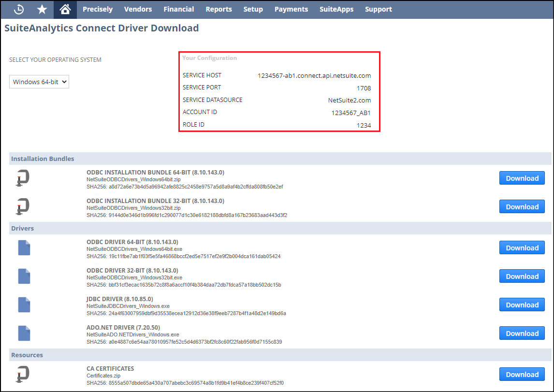Viewport: 554px width, 392px height.
Task: Click the ODBC 32-bit bundle zip icon
Action: [22, 206]
